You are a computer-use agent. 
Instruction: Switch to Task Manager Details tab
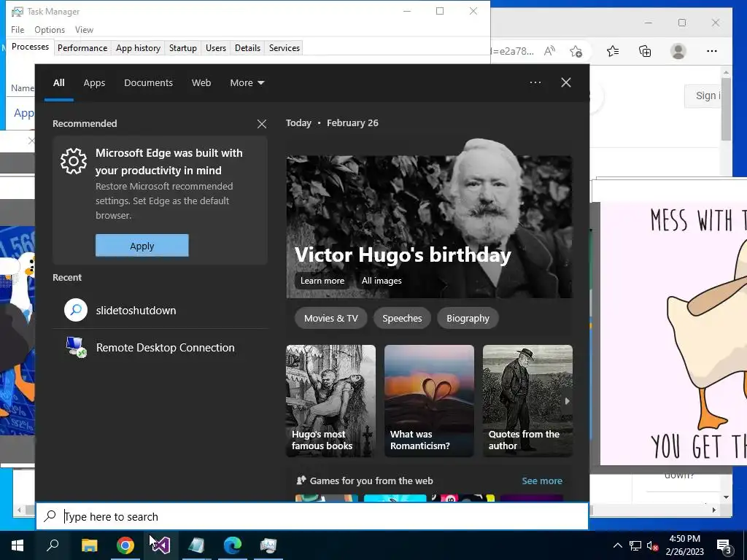pyautogui.click(x=248, y=47)
